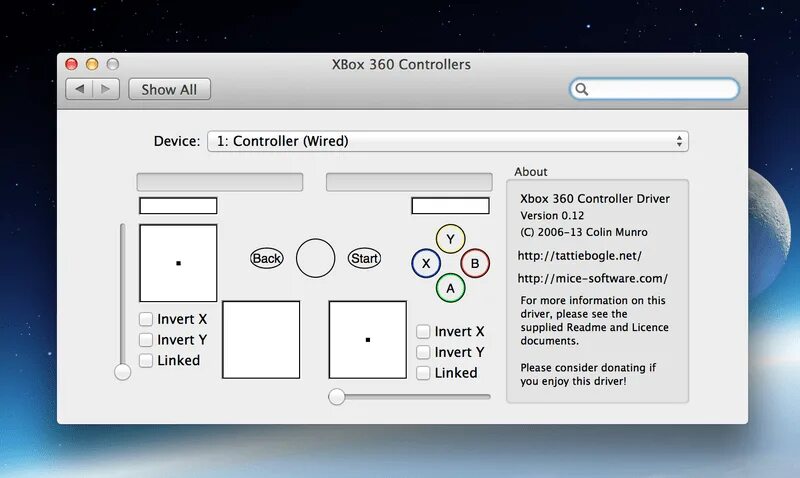The width and height of the screenshot is (800, 478).
Task: Close the window with the red button
Action: pyautogui.click(x=71, y=64)
